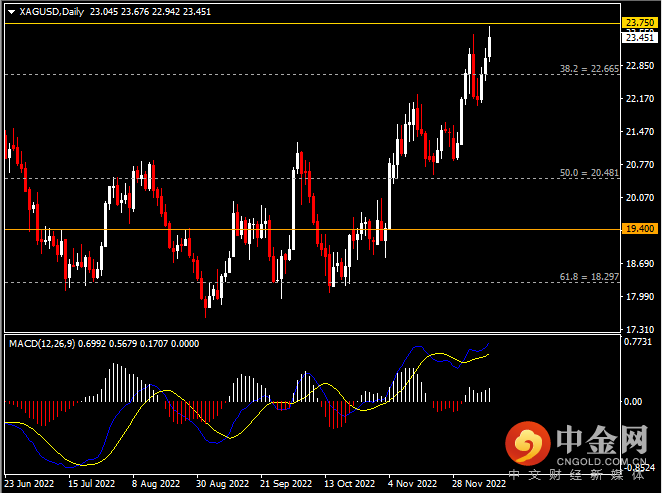Viewport: 662px width, 493px height.
Task: Click the 23 Jun 2022 date label
Action: (x=29, y=482)
